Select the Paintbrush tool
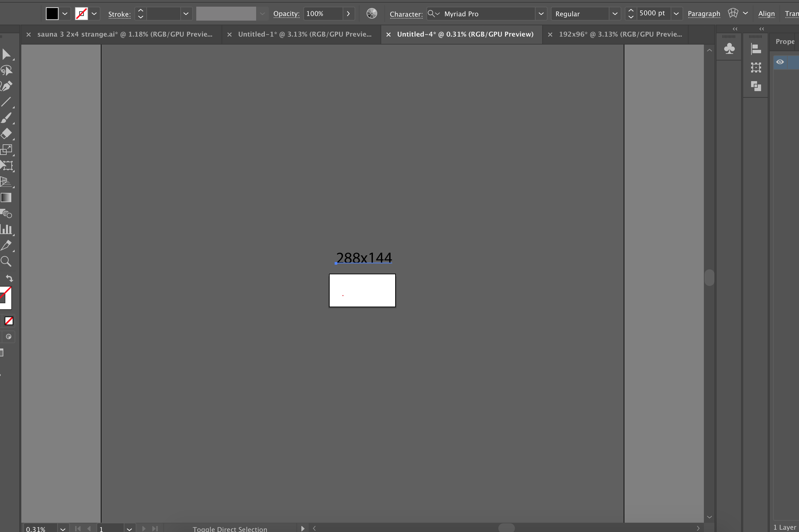 click(x=6, y=117)
